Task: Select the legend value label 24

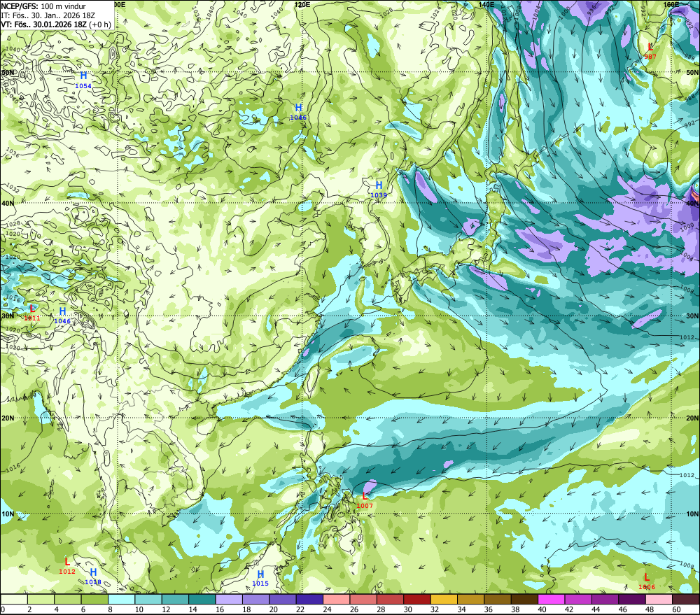Action: 327,609
